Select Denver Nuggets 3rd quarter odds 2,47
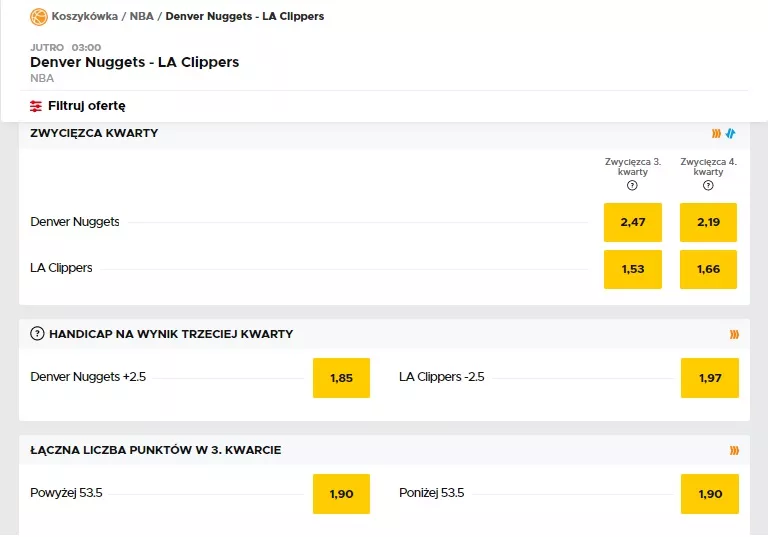 tap(633, 222)
